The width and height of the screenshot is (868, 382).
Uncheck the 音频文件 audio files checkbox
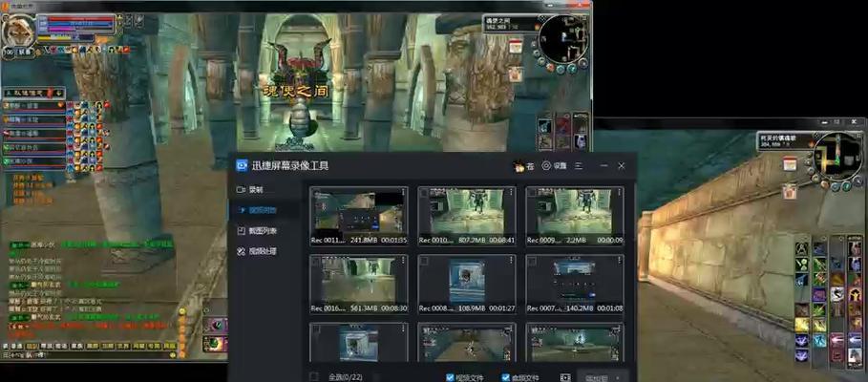coord(505,377)
